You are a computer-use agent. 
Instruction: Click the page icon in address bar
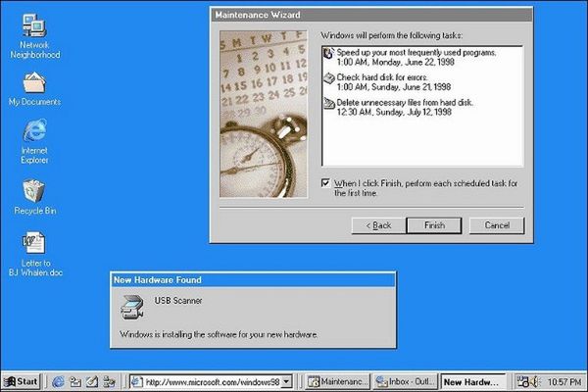[x=137, y=382]
